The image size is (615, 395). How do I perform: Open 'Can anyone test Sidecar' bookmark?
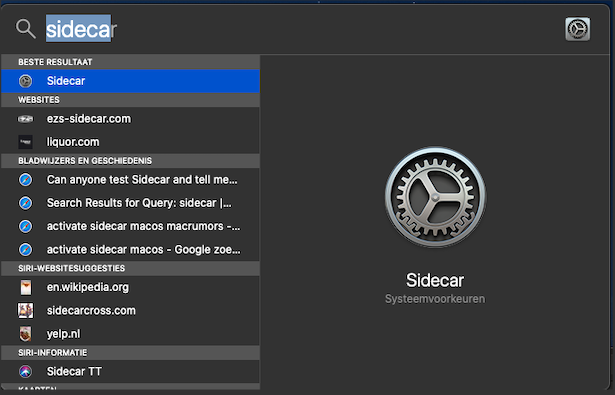tap(130, 180)
